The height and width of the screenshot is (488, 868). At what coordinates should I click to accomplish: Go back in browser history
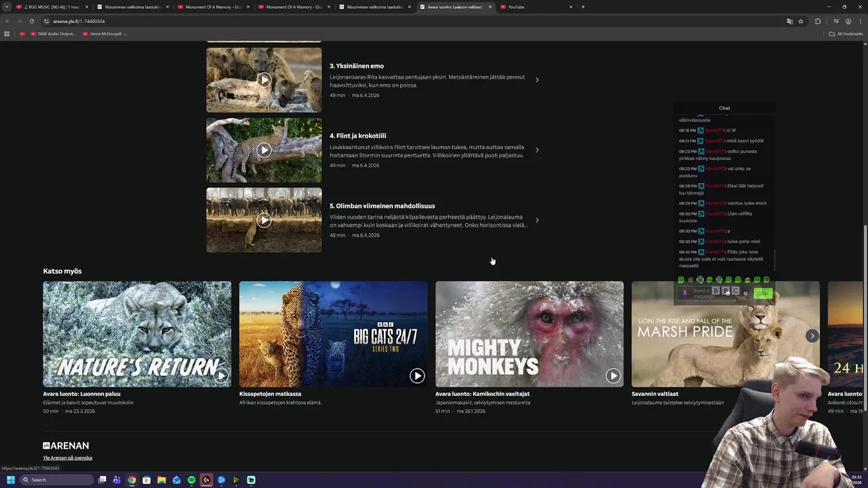tap(7, 21)
